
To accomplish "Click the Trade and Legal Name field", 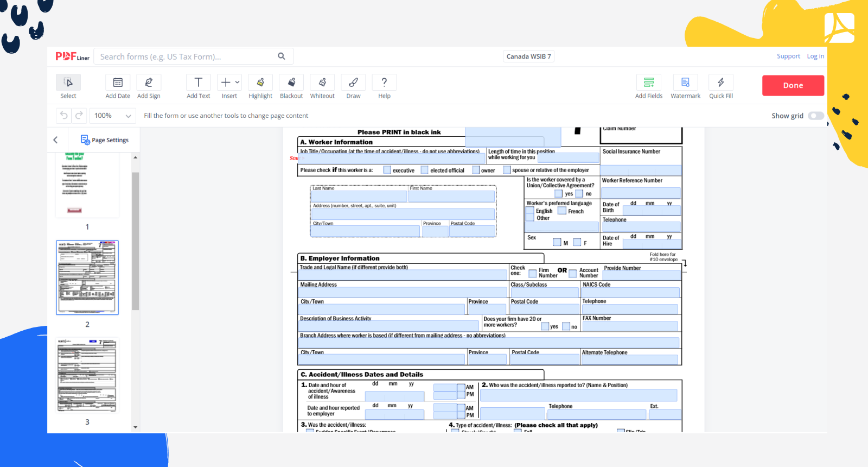I will coord(403,275).
